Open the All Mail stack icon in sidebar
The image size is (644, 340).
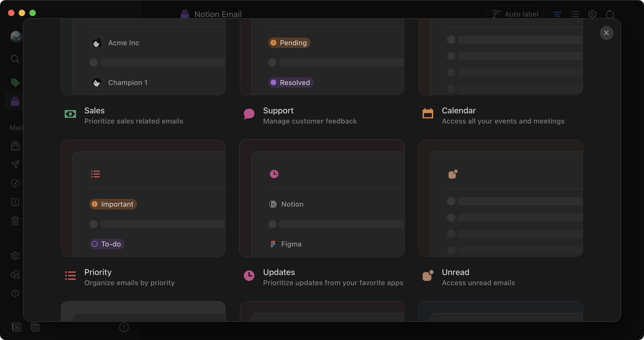pos(15,146)
